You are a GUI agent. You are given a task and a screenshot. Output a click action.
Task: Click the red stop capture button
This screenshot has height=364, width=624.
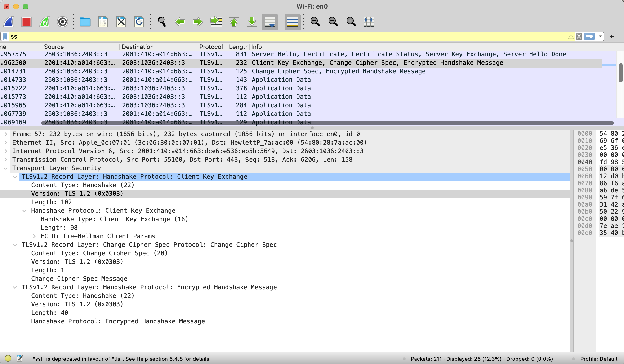(x=26, y=22)
